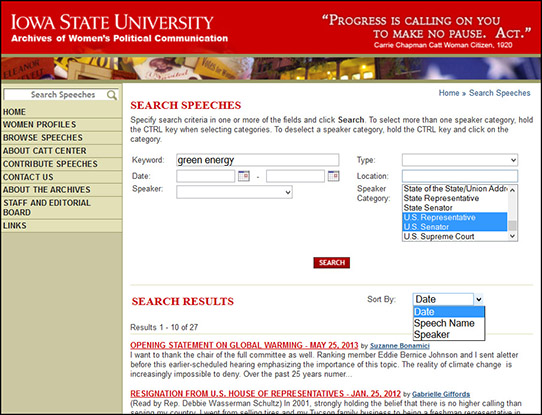The image size is (542, 415).
Task: Choose Speaker option in Sort By list
Action: 449,334
